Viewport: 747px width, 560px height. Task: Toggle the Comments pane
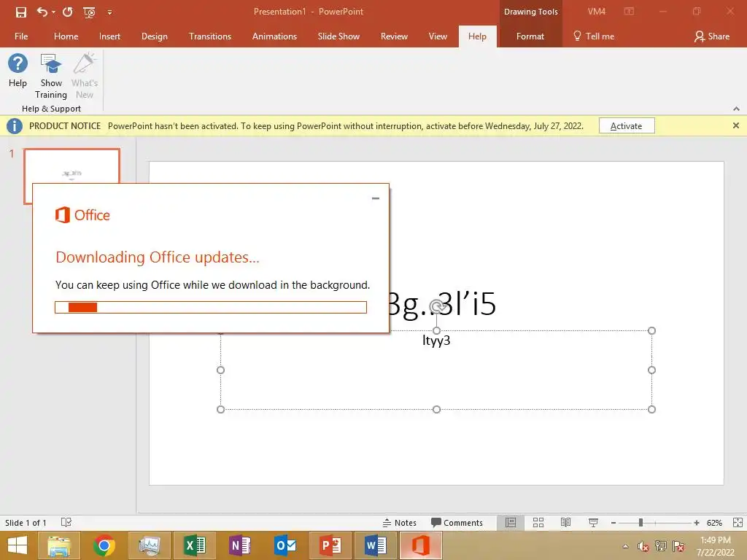point(457,522)
